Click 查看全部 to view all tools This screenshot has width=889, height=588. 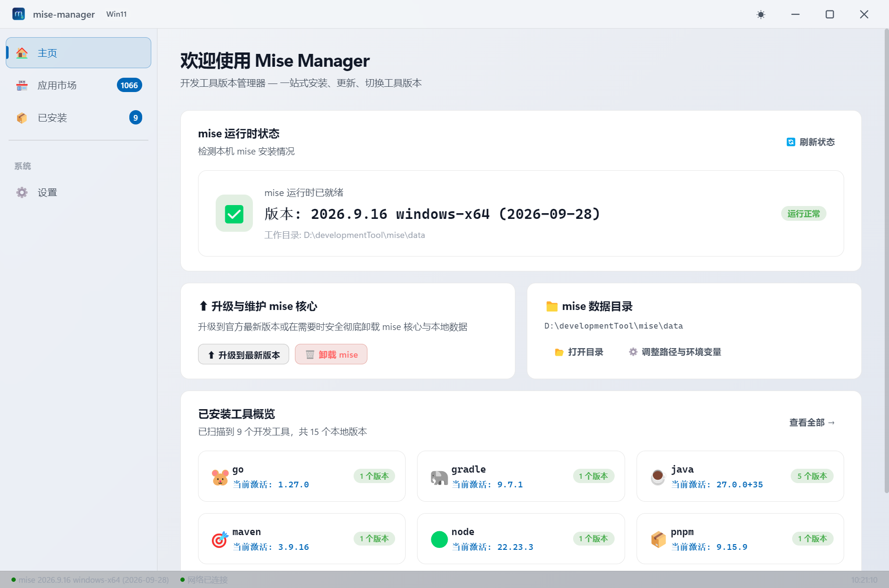click(x=812, y=423)
